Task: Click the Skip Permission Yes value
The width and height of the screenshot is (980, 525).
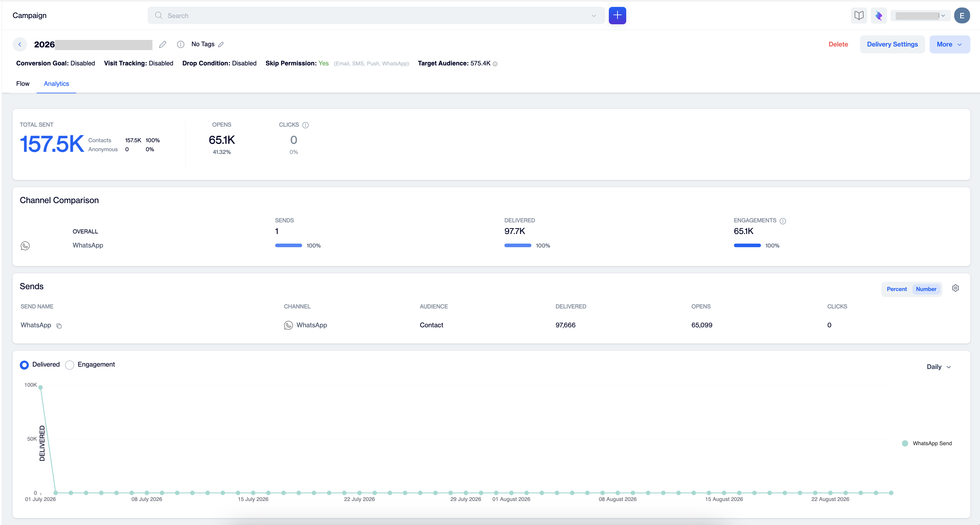Action: coord(323,64)
